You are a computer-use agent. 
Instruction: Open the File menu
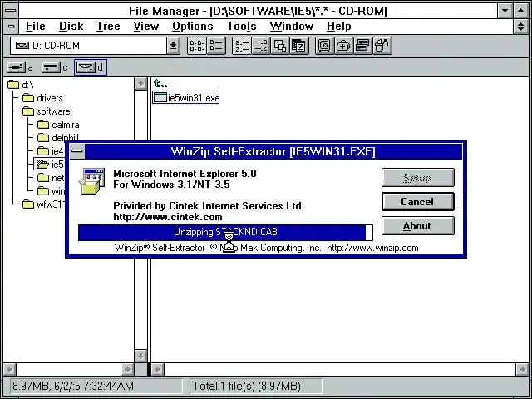pos(35,27)
